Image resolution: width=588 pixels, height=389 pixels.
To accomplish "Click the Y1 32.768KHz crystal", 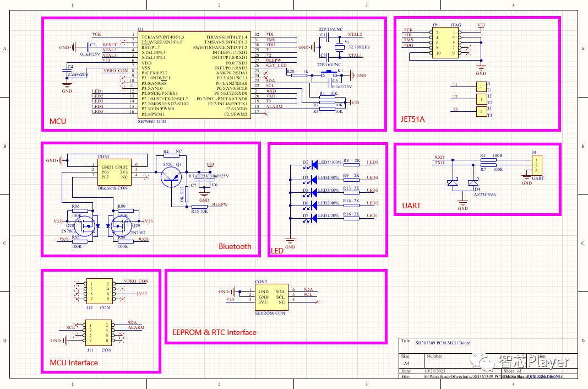I will point(339,47).
